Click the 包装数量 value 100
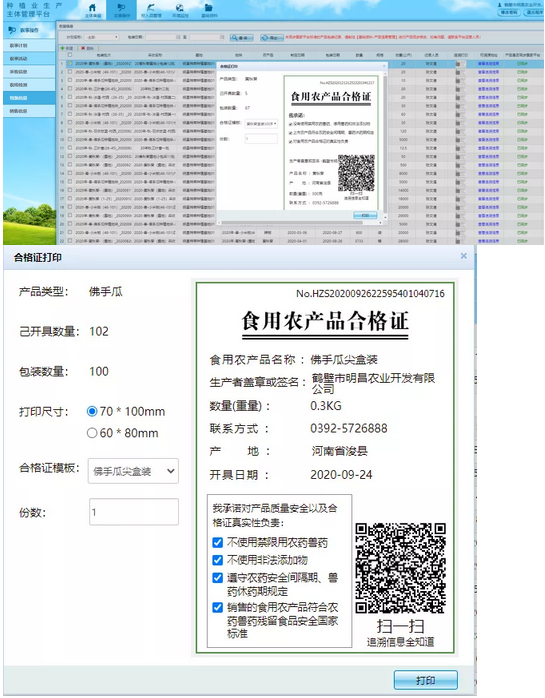545x698 pixels. pos(99,371)
